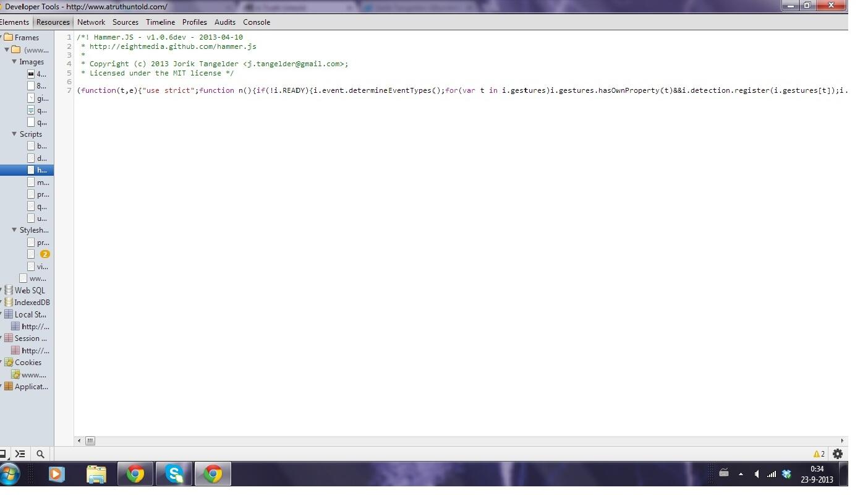Switch to the Network tab

[x=91, y=22]
